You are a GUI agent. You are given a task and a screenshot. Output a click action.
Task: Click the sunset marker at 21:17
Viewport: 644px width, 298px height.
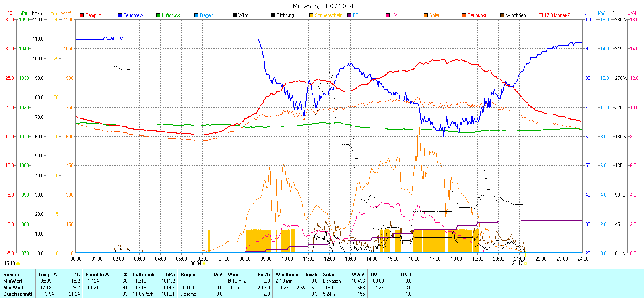pos(526,263)
